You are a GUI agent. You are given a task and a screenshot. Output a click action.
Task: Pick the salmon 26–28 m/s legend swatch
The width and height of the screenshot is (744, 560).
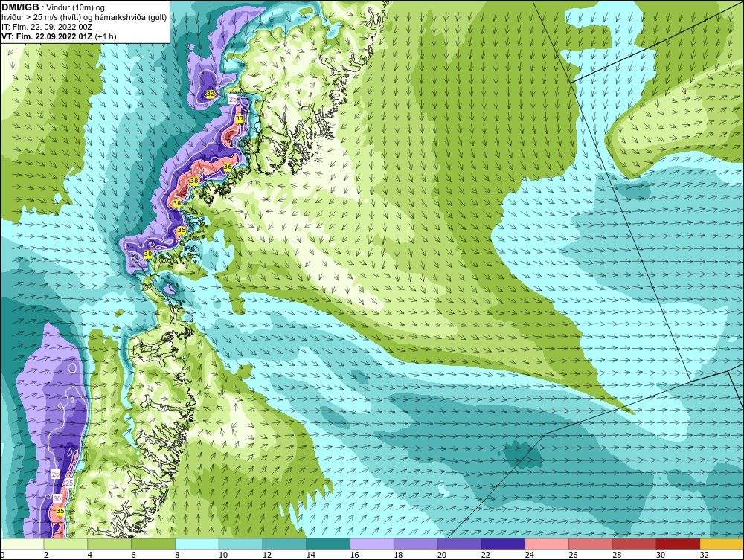coord(590,544)
